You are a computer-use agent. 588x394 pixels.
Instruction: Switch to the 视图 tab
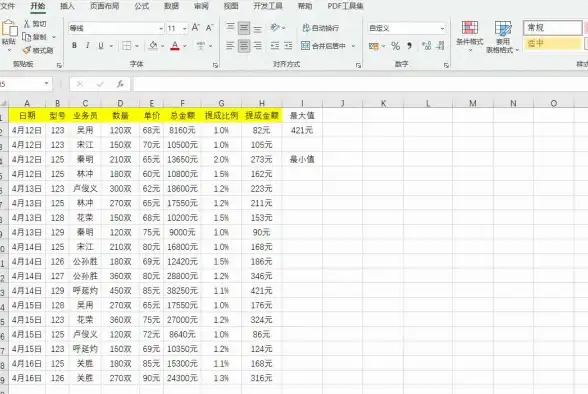231,6
